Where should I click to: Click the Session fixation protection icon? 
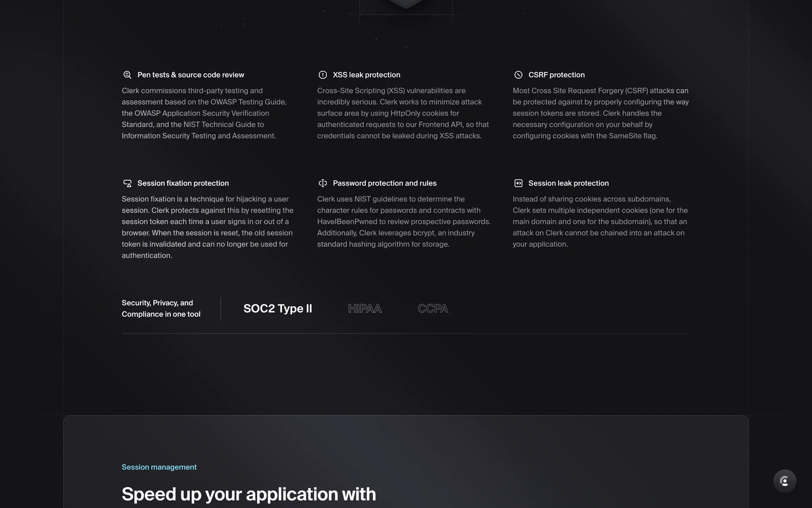[x=127, y=183]
